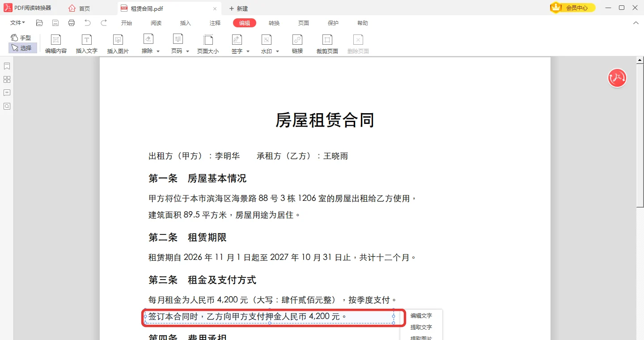Click the red floating convert button
Viewport: 644px width, 340px height.
click(617, 78)
